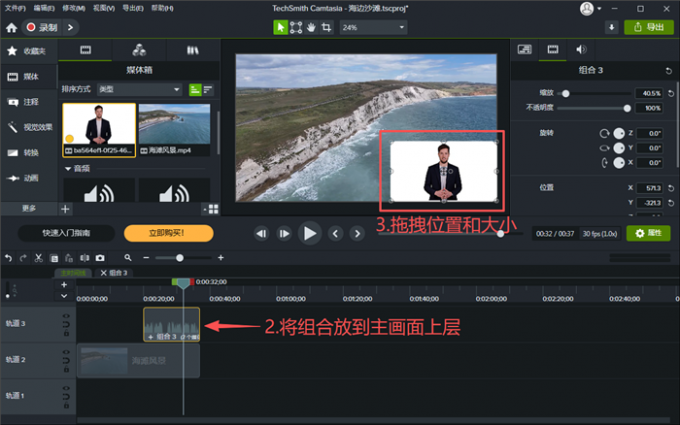Open the 收藏夹 favorites panel
The width and height of the screenshot is (680, 425).
(28, 51)
